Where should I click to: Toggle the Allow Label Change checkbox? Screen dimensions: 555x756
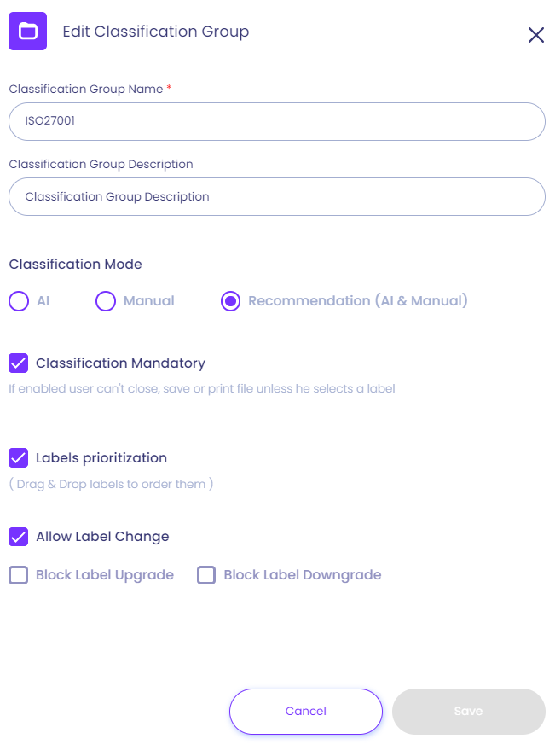click(19, 537)
